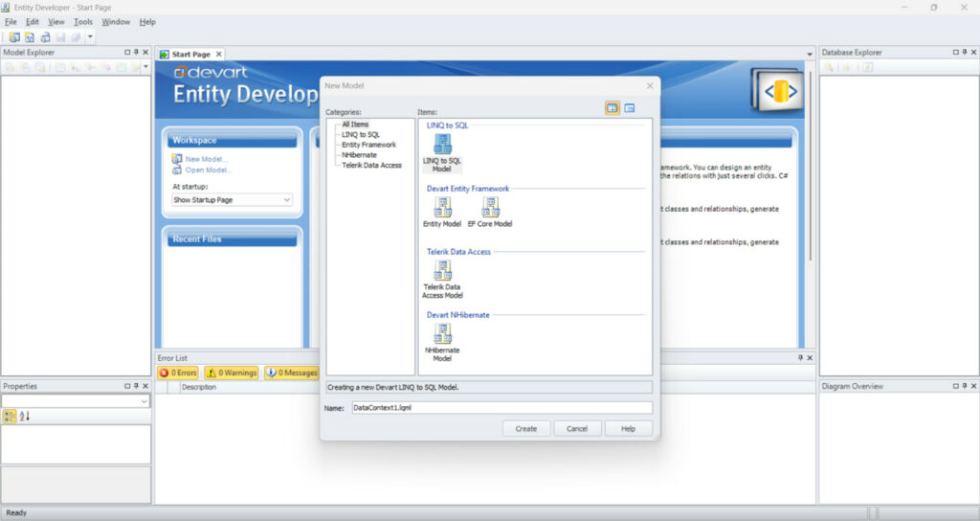This screenshot has width=980, height=521.
Task: Click the Start Page vertical scrollbar
Action: 811,166
